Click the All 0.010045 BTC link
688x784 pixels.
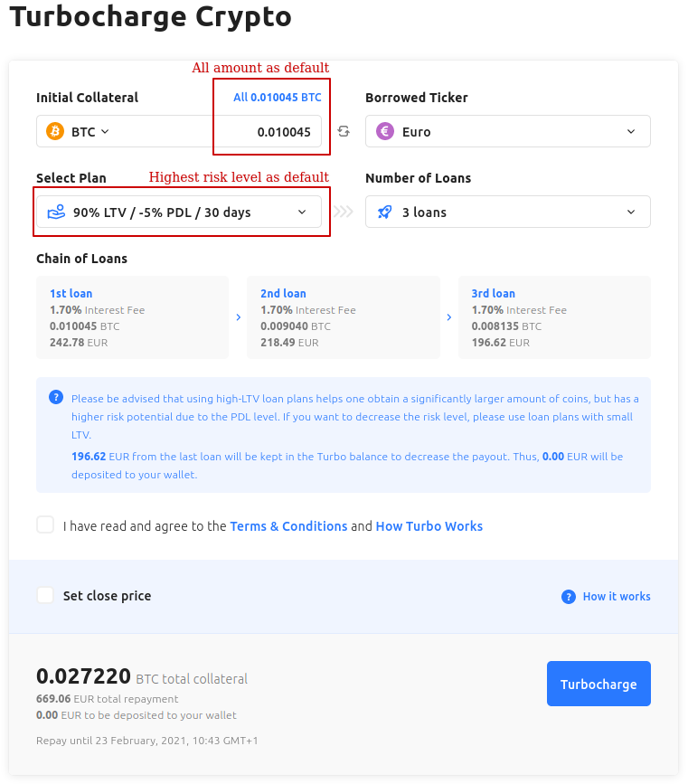point(277,98)
